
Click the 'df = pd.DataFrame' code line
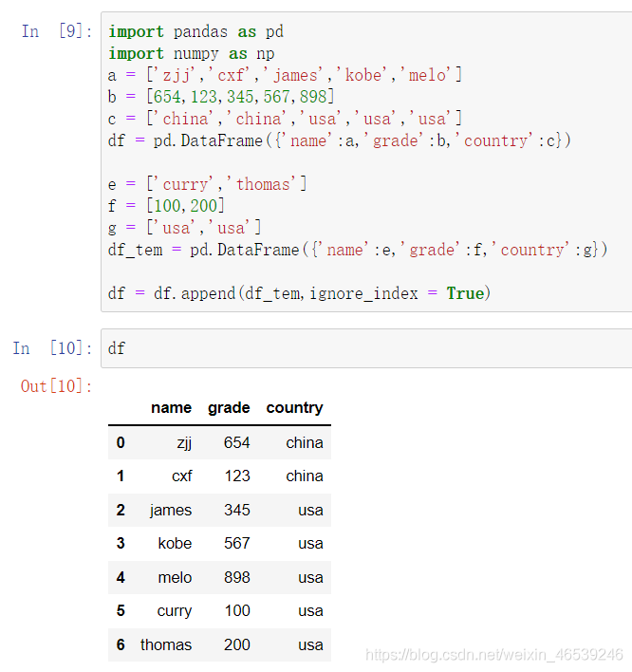(340, 140)
